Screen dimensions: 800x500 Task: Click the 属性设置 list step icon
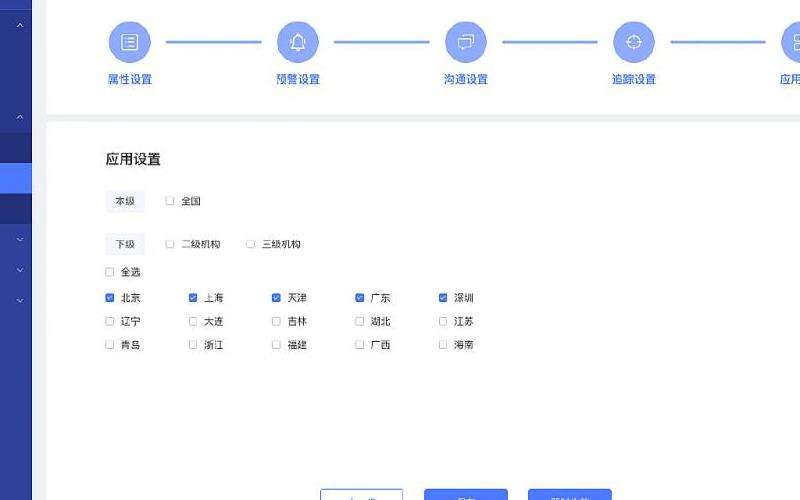click(129, 42)
